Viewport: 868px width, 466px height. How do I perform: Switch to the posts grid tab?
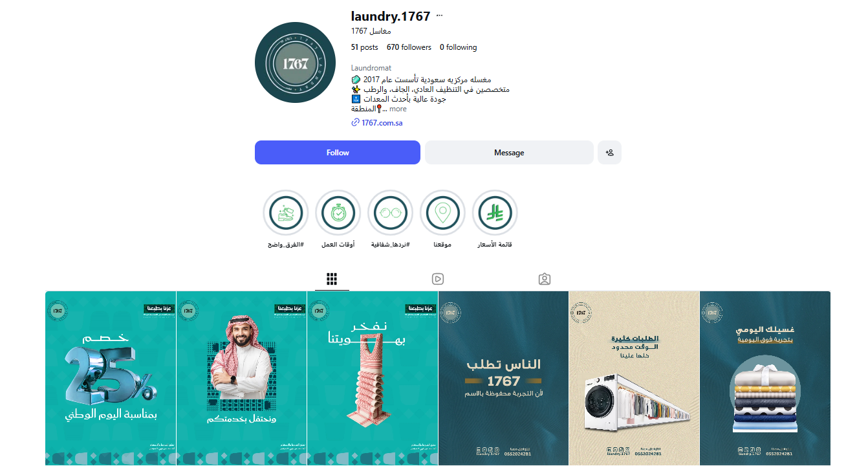click(x=332, y=279)
